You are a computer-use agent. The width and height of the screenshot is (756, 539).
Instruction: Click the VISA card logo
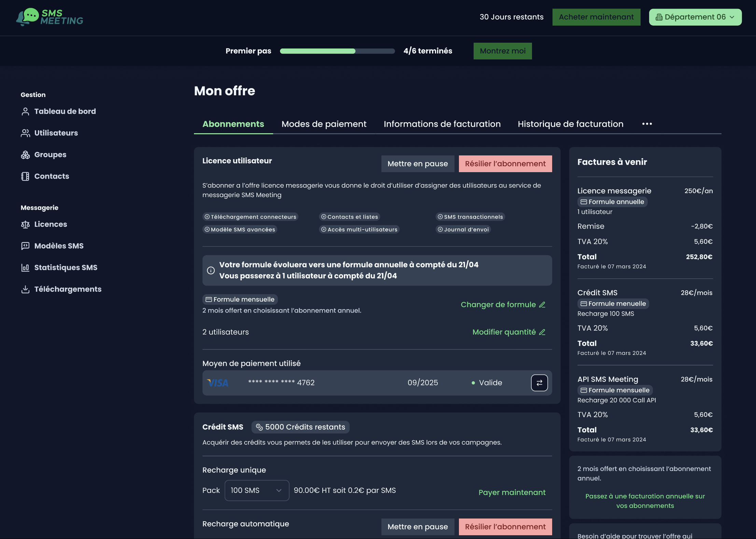pos(218,383)
